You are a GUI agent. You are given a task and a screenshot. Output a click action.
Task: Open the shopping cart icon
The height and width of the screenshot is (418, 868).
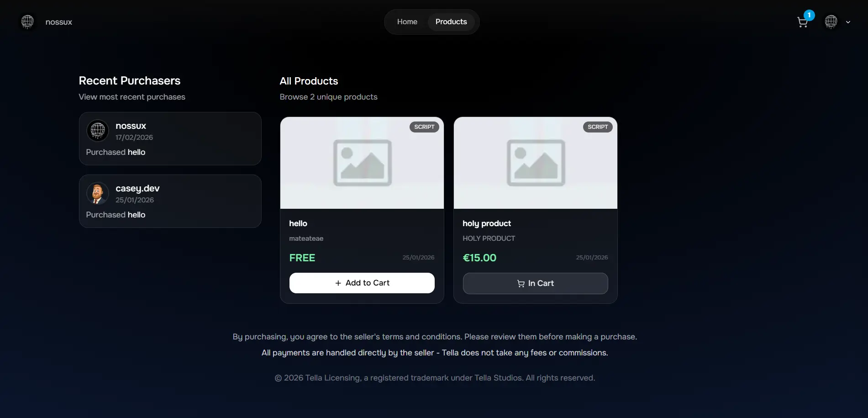point(803,22)
